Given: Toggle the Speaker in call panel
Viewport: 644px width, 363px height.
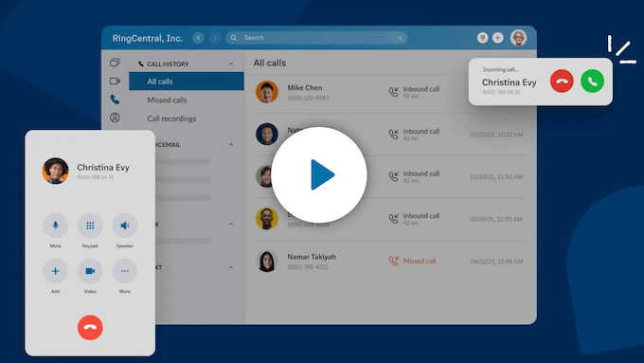Looking at the screenshot, I should pyautogui.click(x=125, y=226).
